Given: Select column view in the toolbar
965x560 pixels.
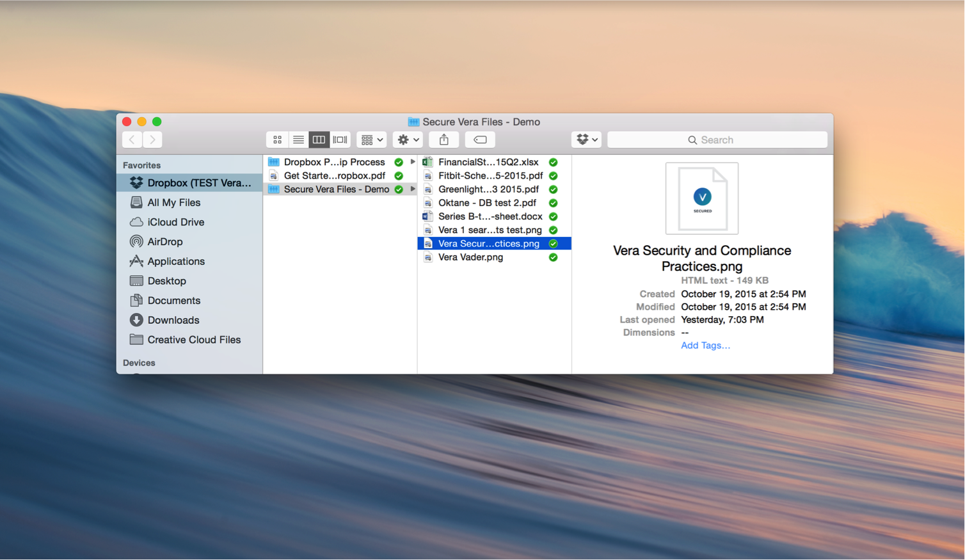Looking at the screenshot, I should 319,140.
